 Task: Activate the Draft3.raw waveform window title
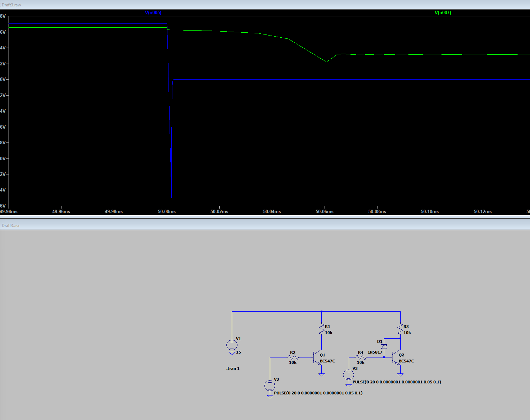pos(11,5)
